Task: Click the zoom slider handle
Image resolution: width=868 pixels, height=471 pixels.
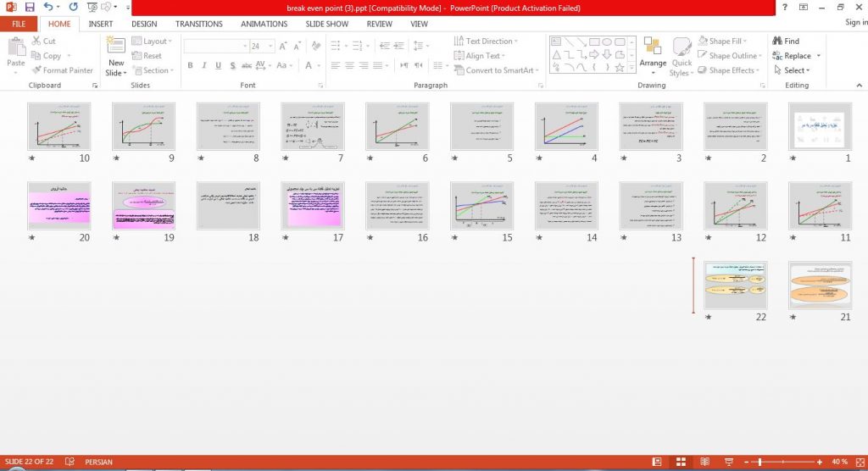Action: [x=759, y=462]
